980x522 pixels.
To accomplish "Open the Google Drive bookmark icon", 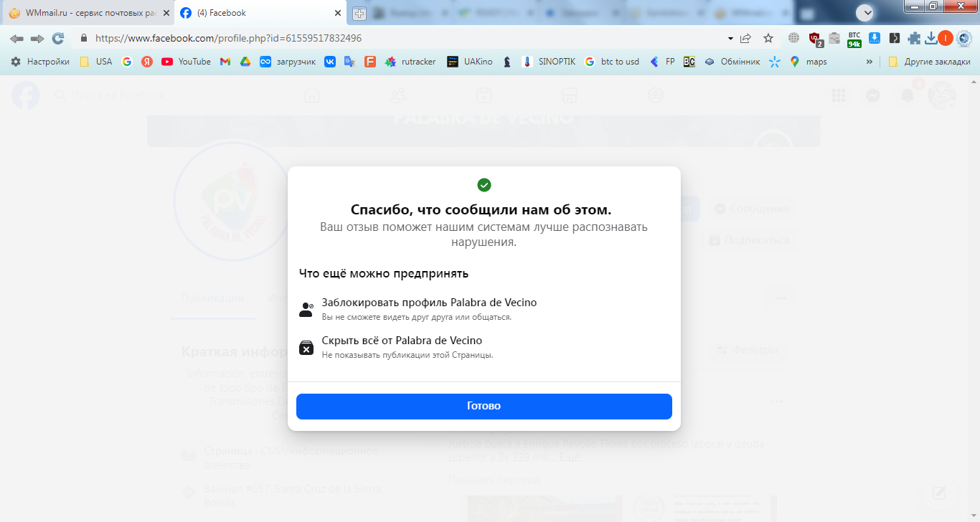I will (x=245, y=62).
